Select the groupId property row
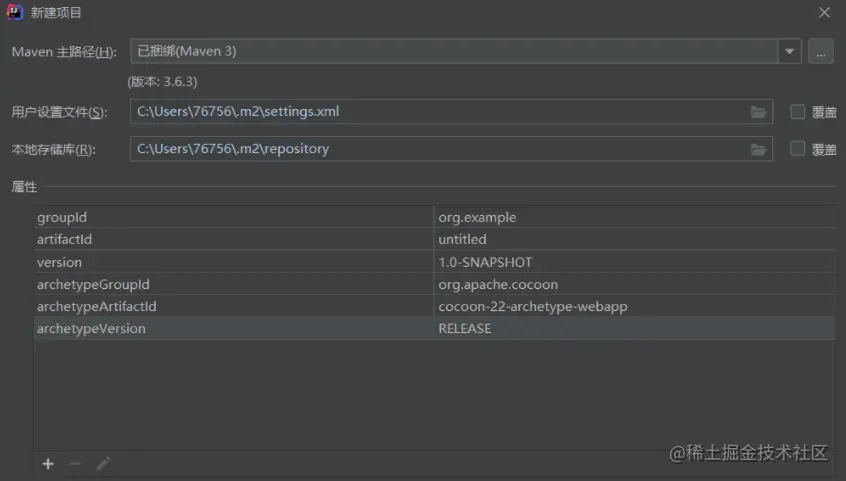846x481 pixels. click(235, 217)
